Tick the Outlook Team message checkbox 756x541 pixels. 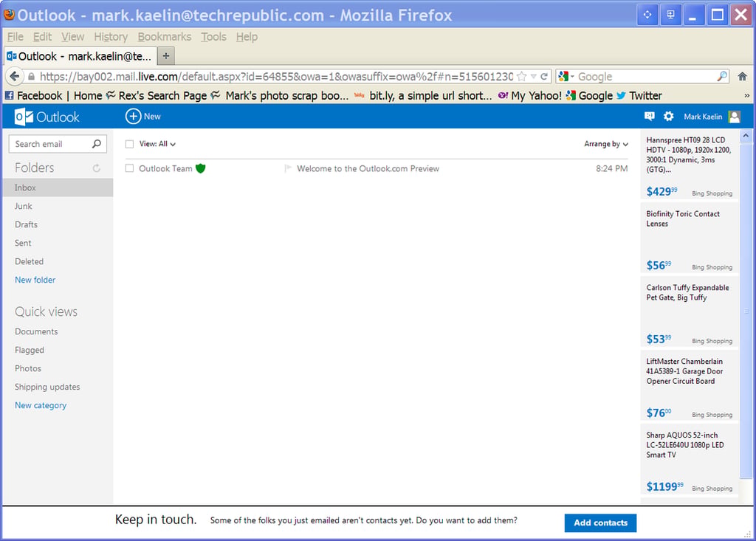(129, 168)
